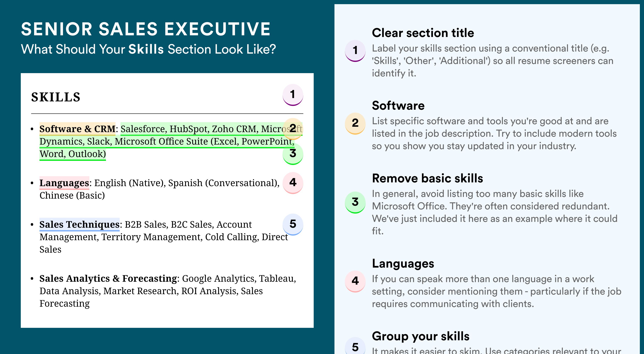Viewport: 644px width, 354px height.
Task: Click the orange number 2 badge on resume
Action: click(293, 129)
